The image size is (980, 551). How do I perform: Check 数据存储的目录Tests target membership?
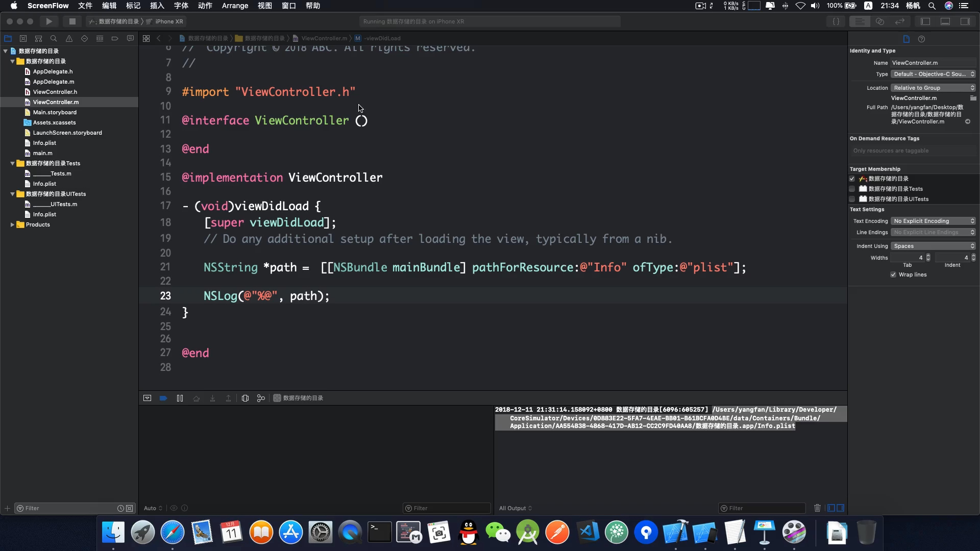(x=852, y=189)
